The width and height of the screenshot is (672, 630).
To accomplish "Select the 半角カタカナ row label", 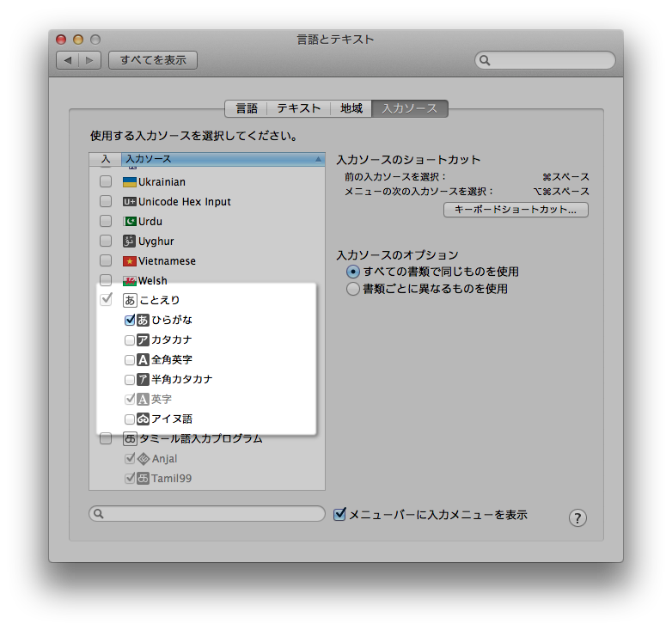I will pyautogui.click(x=181, y=379).
